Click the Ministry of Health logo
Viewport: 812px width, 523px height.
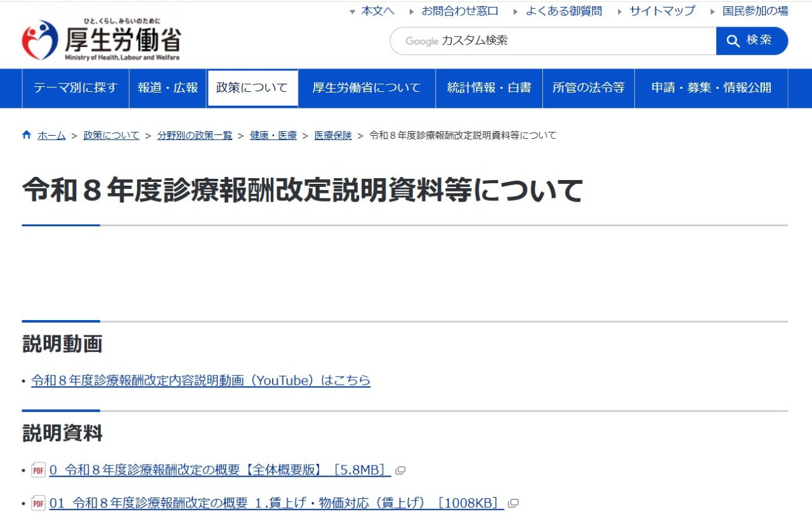click(101, 40)
